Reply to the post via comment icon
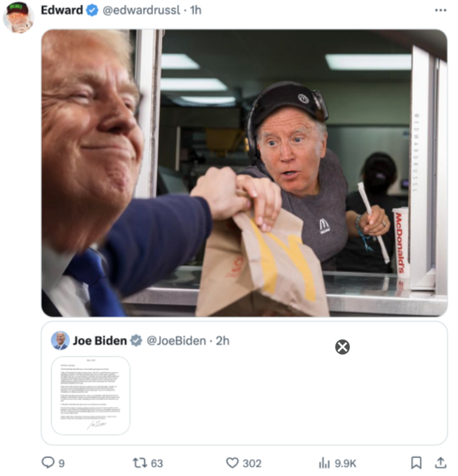Screen dimensions: 458x476 click(x=48, y=462)
